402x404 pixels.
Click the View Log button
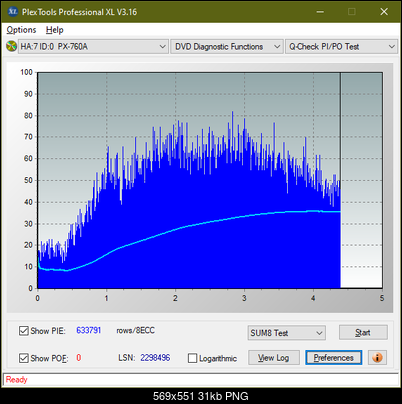(x=274, y=358)
